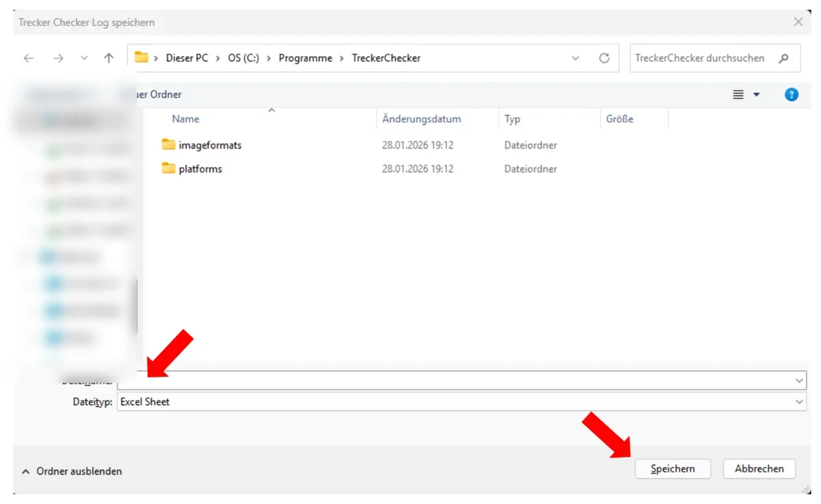This screenshot has height=504, width=821.
Task: Expand chevron after 'OS (C:)' breadcrumb
Action: [270, 58]
